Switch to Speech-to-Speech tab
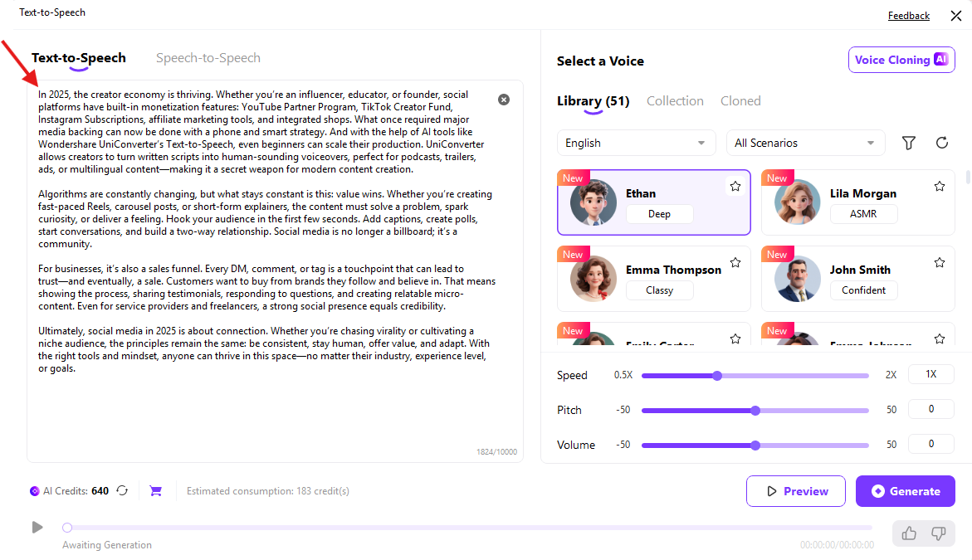 [208, 57]
